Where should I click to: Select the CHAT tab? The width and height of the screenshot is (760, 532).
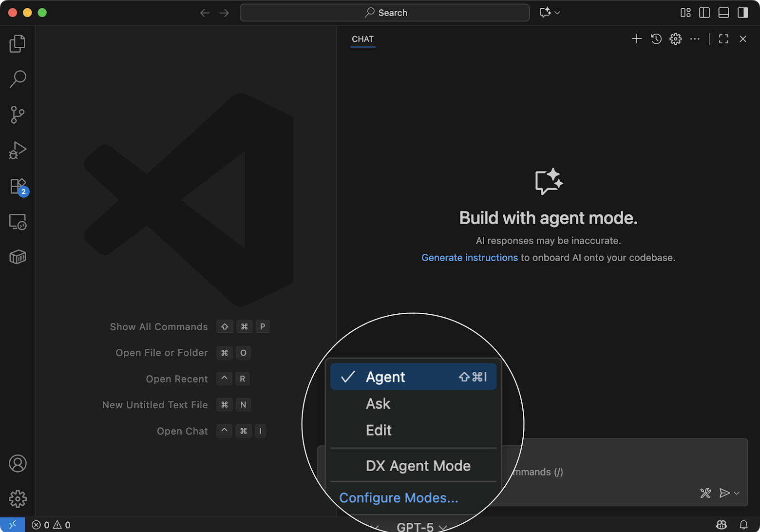[363, 39]
